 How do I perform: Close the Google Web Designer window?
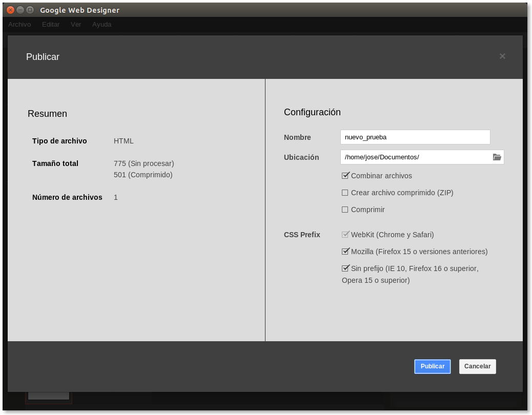click(x=10, y=10)
